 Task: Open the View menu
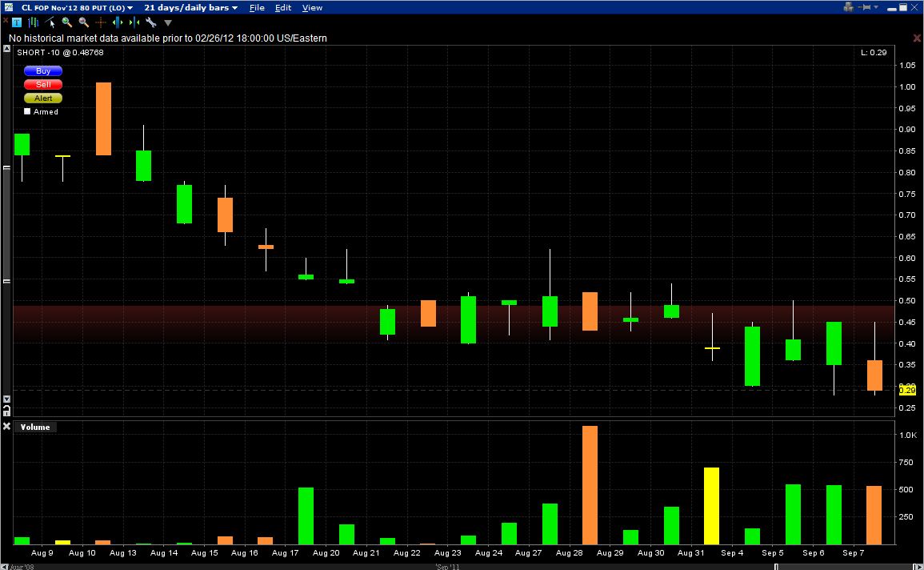pyautogui.click(x=312, y=8)
